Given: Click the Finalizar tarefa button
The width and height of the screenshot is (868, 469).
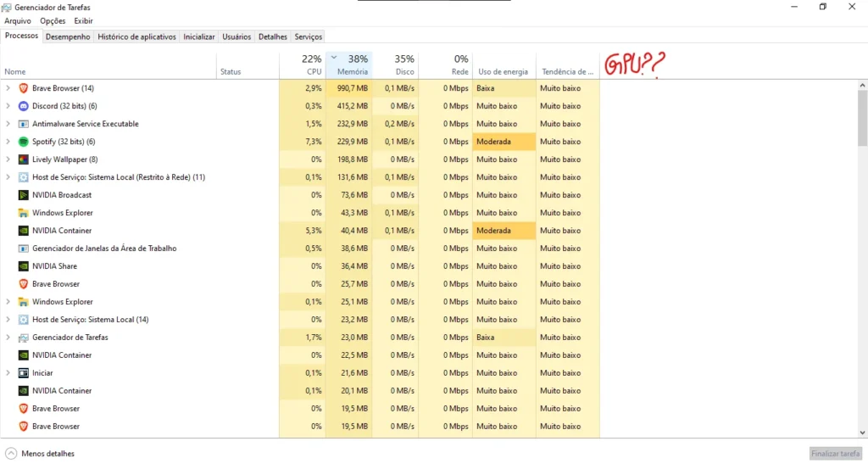Looking at the screenshot, I should 835,454.
